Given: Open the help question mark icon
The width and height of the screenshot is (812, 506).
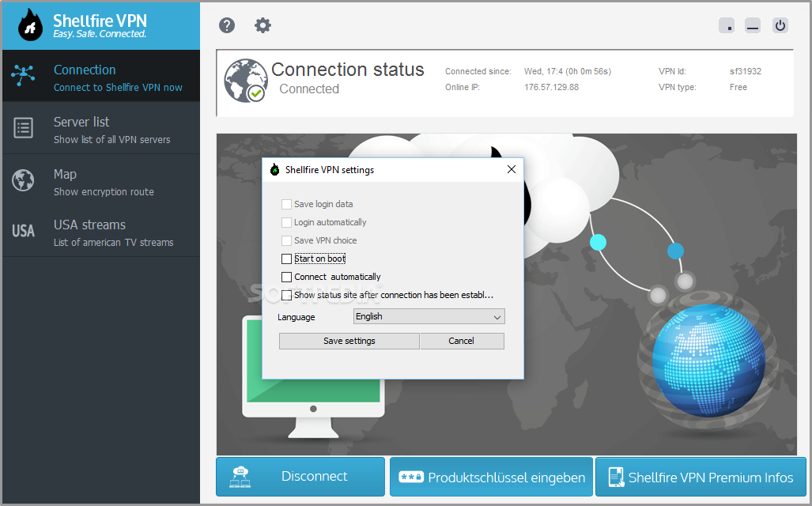Looking at the screenshot, I should pos(227,25).
